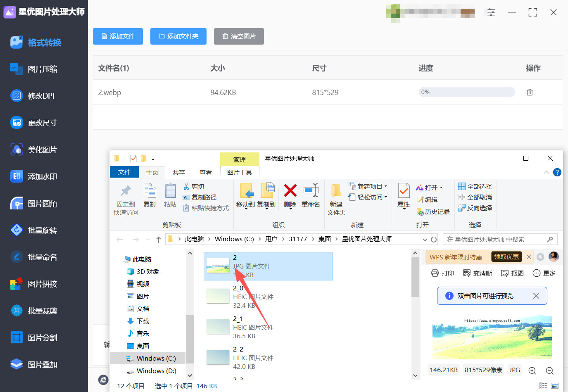Click the 领取优惠 claim offer button
Viewport: 568px width, 392px height.
coord(506,257)
